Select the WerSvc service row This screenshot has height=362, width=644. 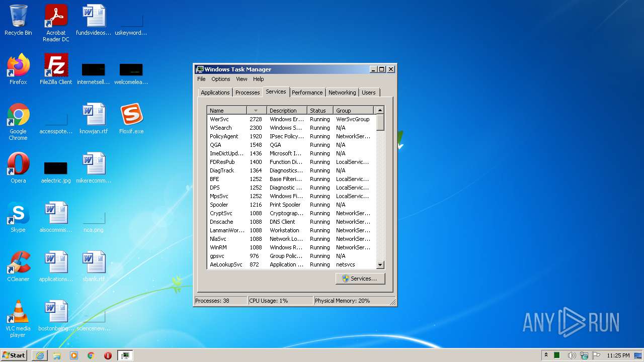pos(291,119)
